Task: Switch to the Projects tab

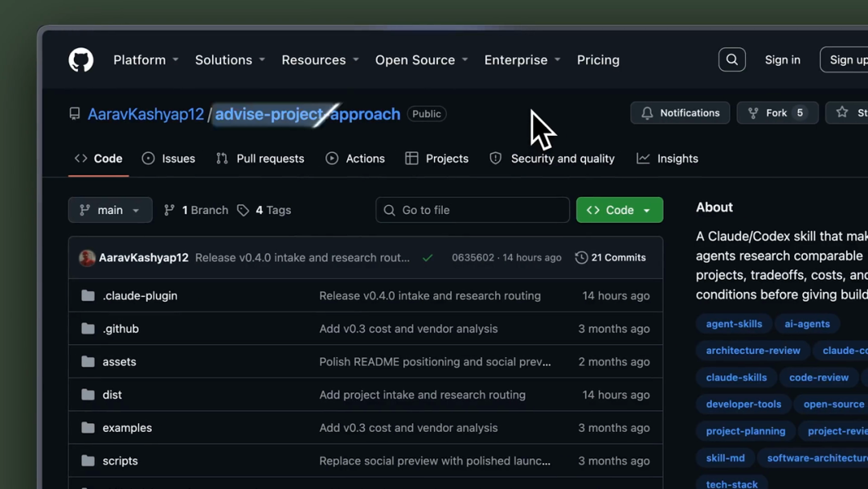Action: [x=436, y=158]
